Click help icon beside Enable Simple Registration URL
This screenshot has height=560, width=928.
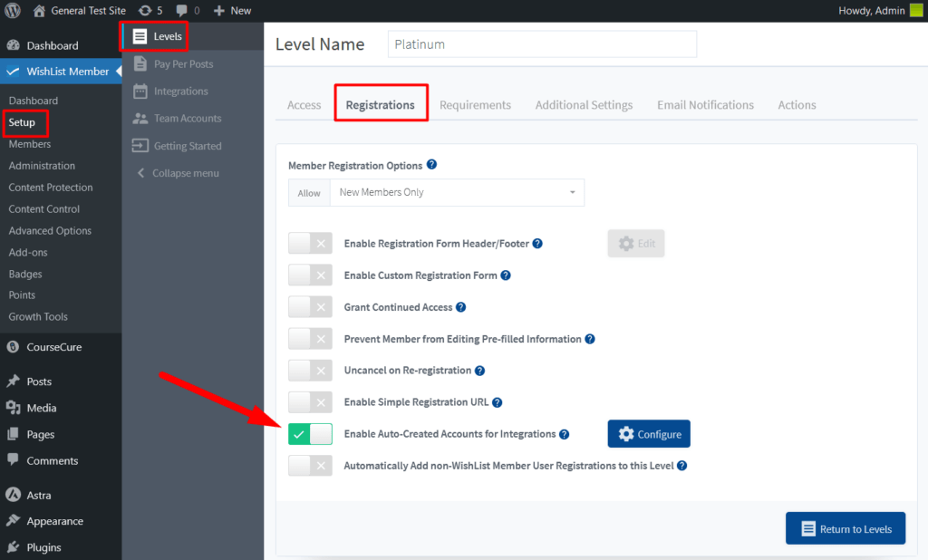(497, 402)
